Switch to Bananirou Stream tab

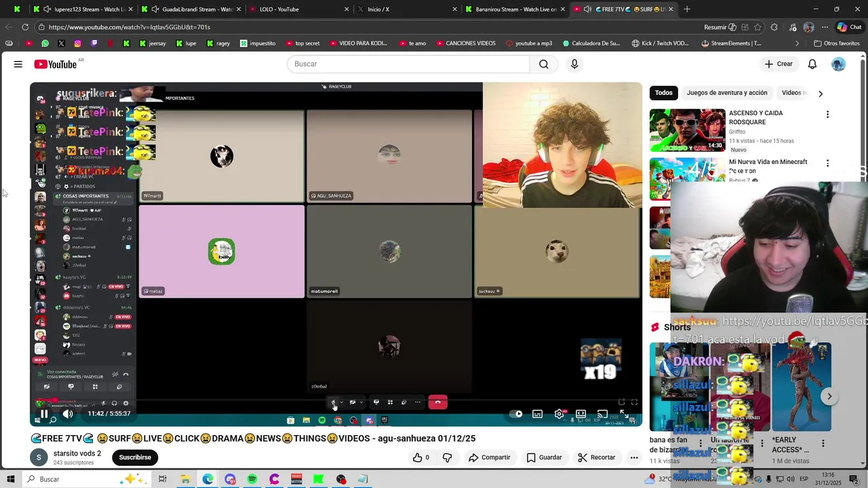515,9
